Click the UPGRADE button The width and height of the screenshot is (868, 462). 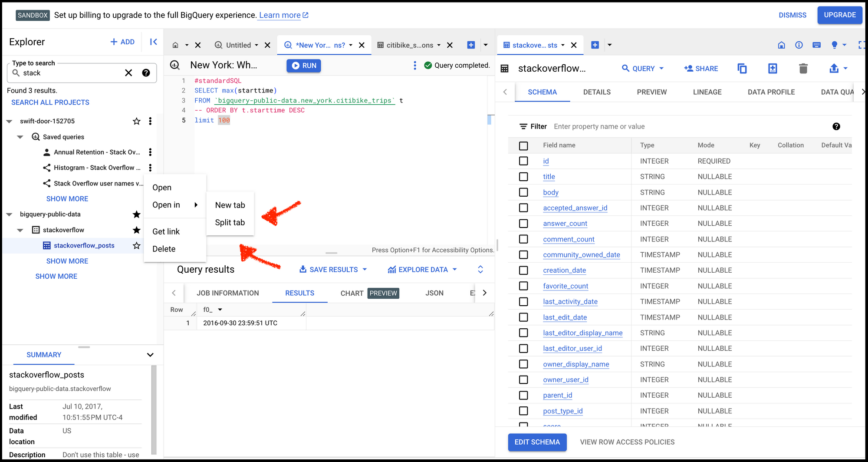pos(840,15)
